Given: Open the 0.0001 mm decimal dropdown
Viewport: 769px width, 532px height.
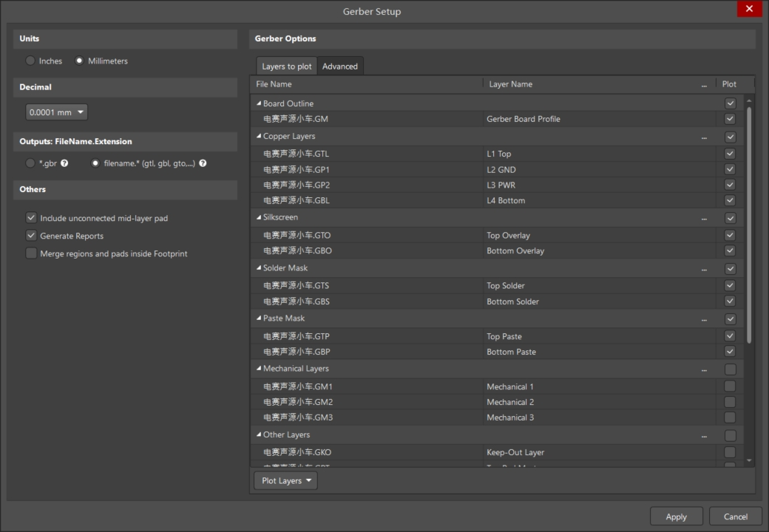Looking at the screenshot, I should [x=57, y=112].
